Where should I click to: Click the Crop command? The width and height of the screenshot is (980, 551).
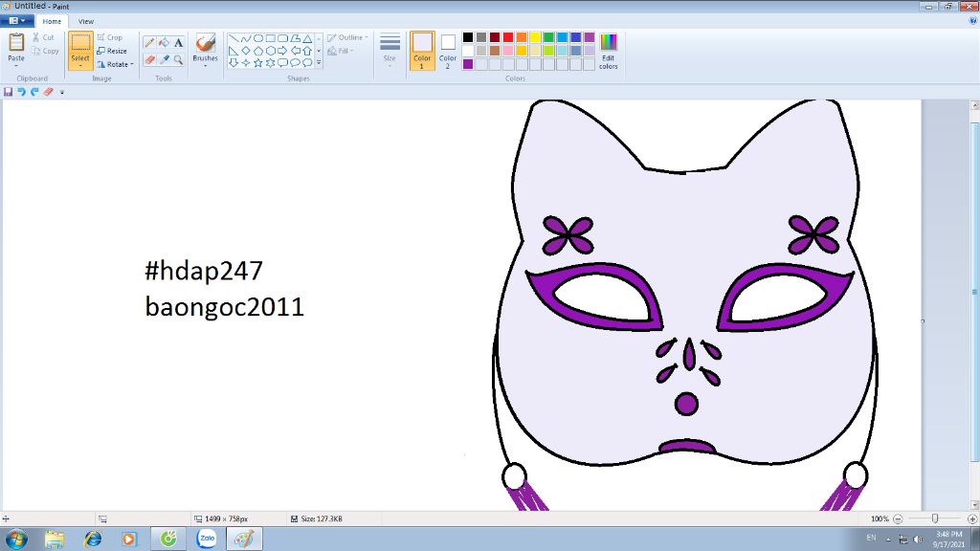[110, 37]
